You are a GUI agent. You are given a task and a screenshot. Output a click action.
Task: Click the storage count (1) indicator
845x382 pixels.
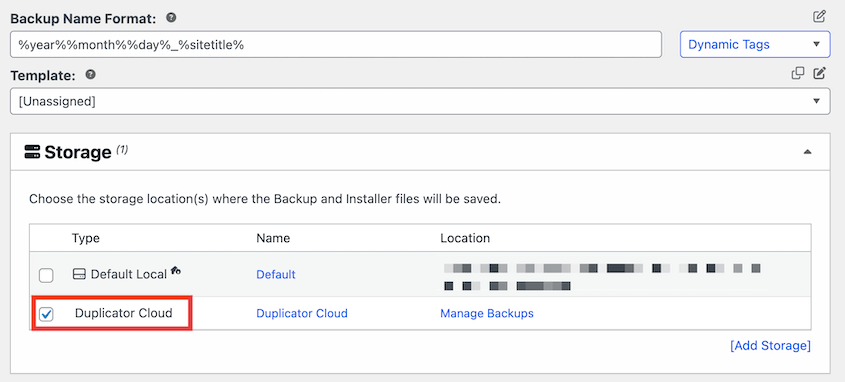[122, 150]
